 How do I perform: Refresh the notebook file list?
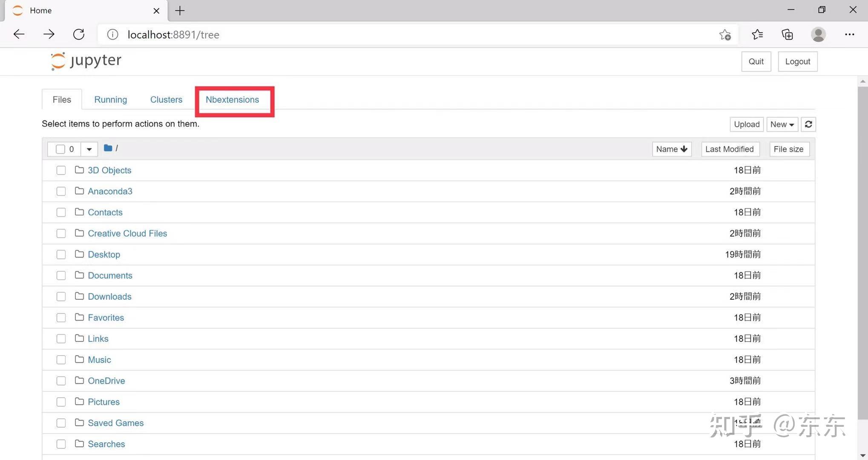808,124
